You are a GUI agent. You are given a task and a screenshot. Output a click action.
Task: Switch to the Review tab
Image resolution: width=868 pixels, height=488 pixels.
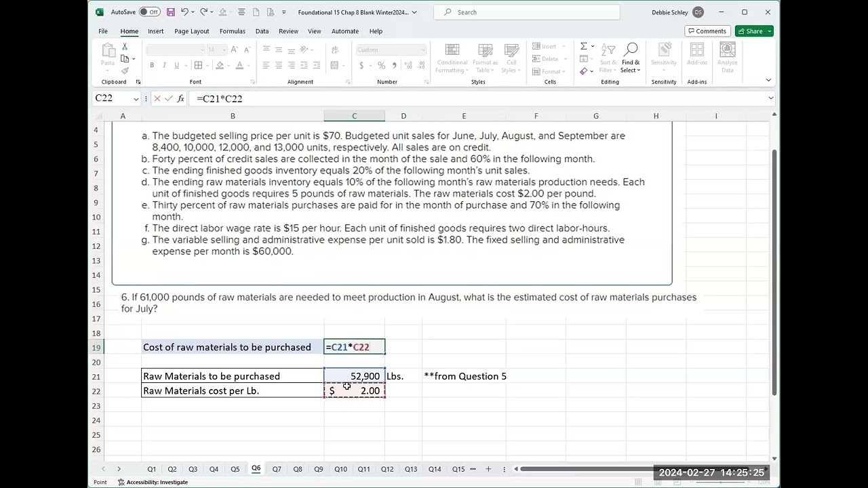pyautogui.click(x=288, y=31)
